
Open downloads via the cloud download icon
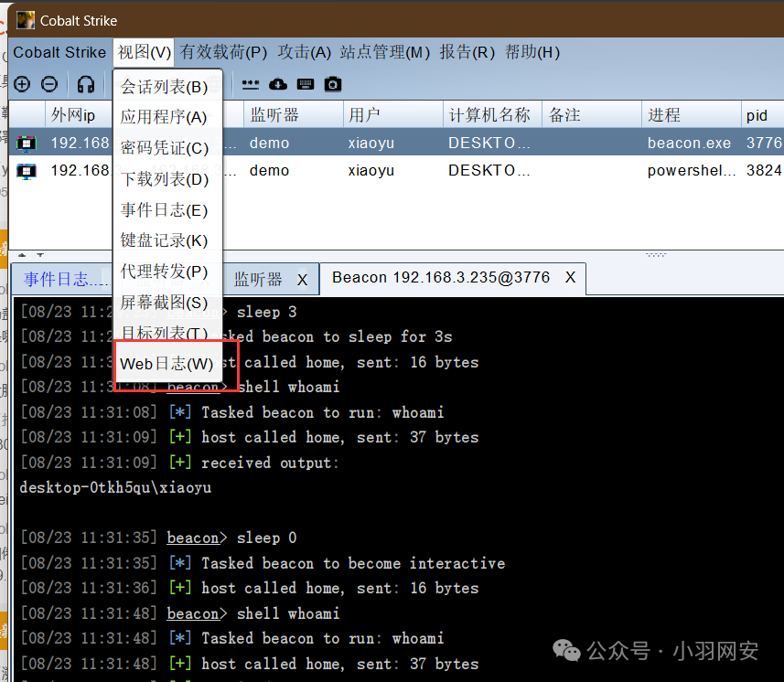pyautogui.click(x=278, y=84)
